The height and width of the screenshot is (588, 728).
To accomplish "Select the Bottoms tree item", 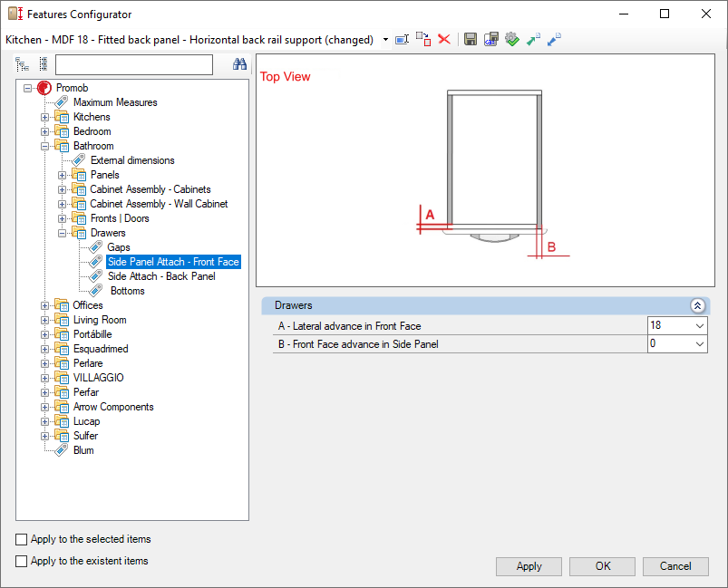I will 127,291.
